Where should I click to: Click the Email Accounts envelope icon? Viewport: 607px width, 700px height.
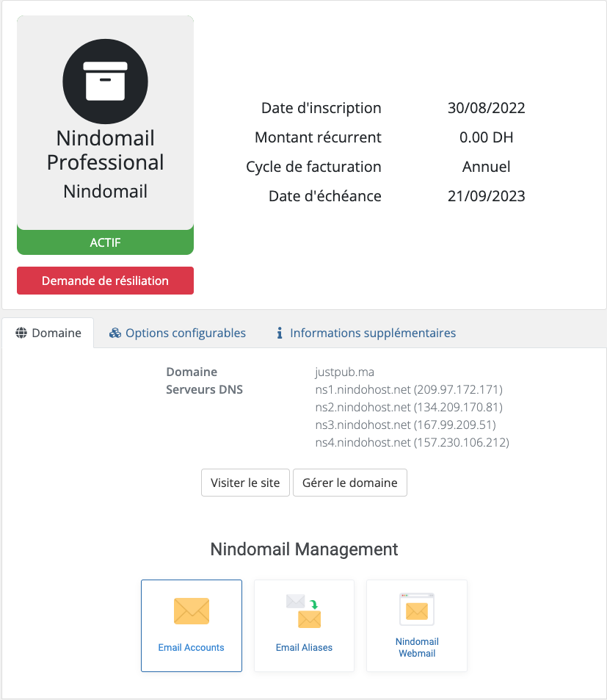tap(192, 610)
